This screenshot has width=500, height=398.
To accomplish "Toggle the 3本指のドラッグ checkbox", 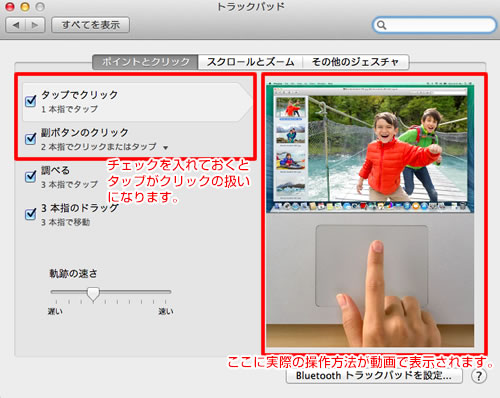I will (x=31, y=214).
